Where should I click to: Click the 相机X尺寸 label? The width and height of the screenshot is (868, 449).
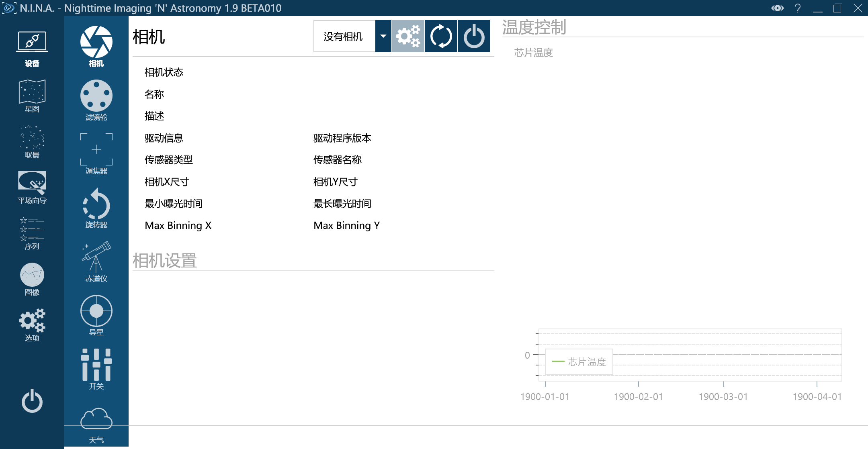click(x=167, y=182)
